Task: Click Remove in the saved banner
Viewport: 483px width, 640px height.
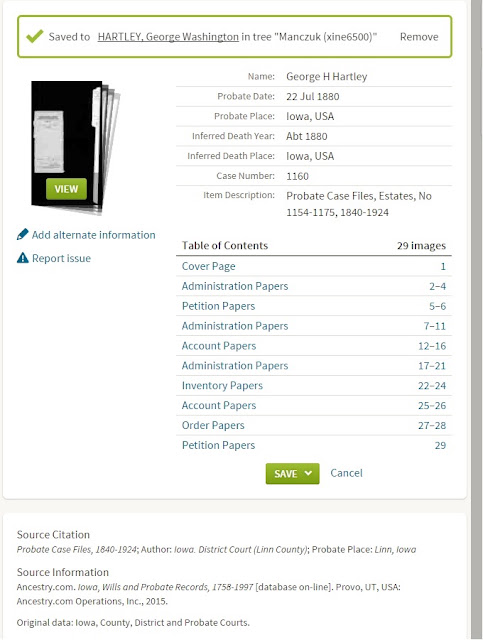Action: (x=419, y=37)
